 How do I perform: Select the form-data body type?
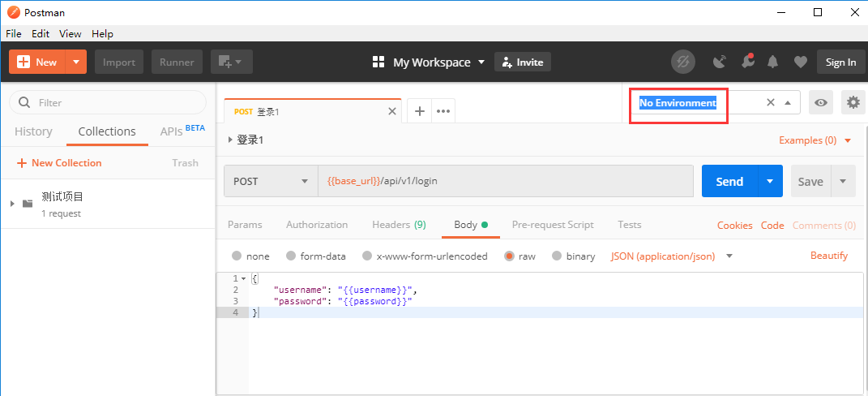[291, 256]
